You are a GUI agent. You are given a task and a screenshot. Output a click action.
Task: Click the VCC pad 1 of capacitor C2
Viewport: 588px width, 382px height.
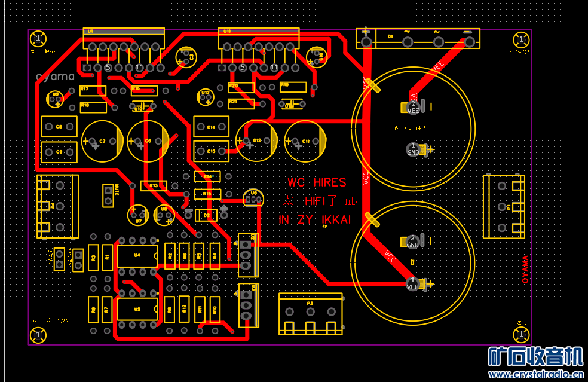pyautogui.click(x=412, y=284)
